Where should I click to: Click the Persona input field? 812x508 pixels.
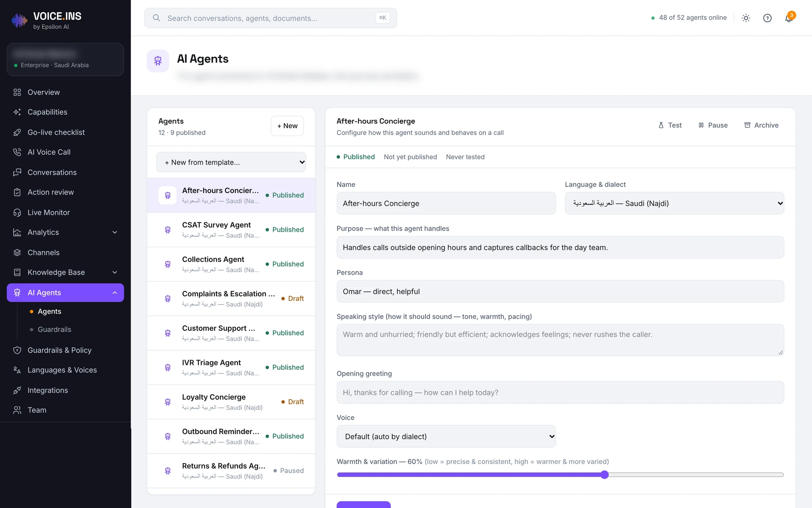point(560,291)
